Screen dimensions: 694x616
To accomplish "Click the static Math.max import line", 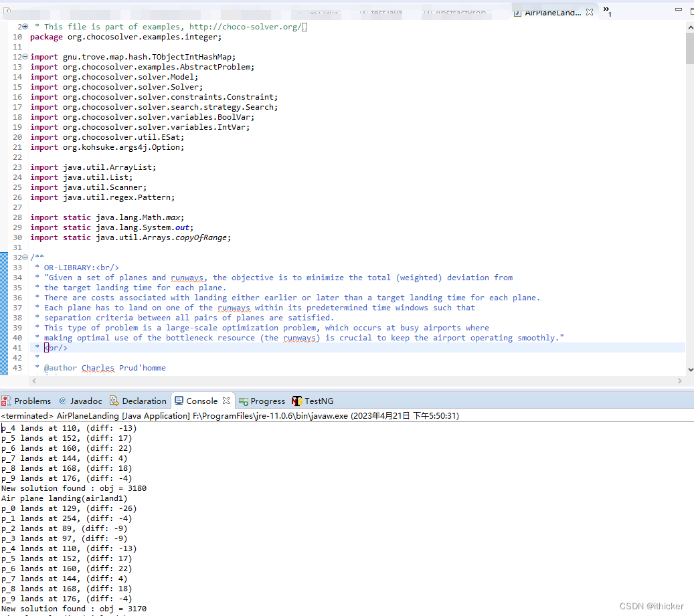I will point(107,217).
